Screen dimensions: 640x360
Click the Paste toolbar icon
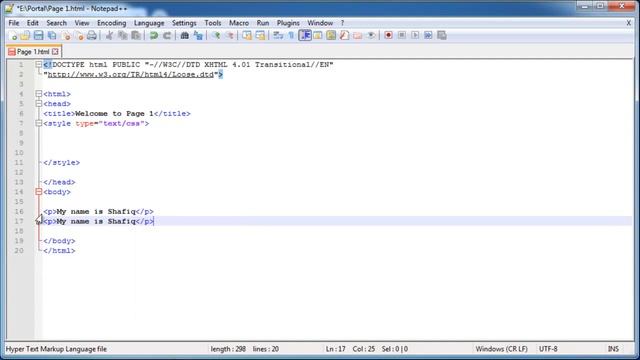[136, 36]
